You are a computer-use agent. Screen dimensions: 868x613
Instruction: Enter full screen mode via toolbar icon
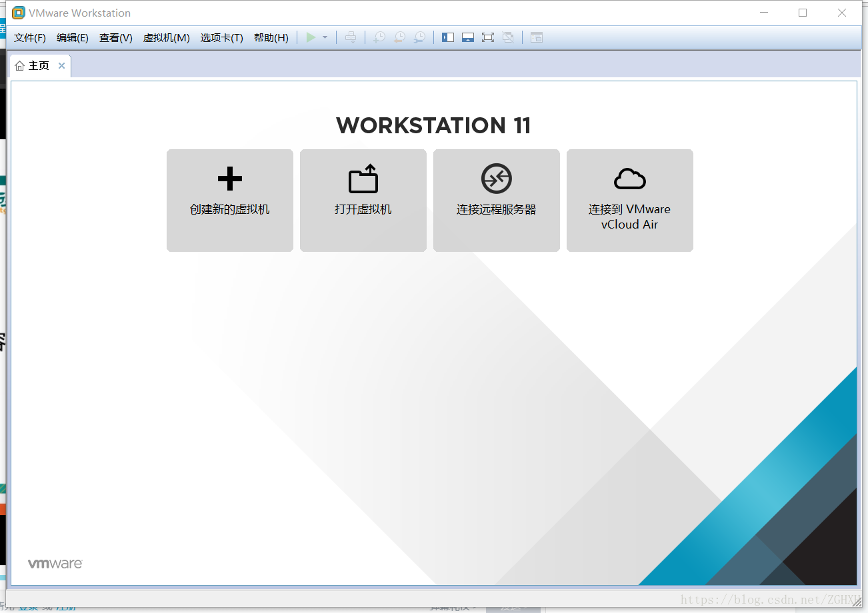click(x=488, y=37)
